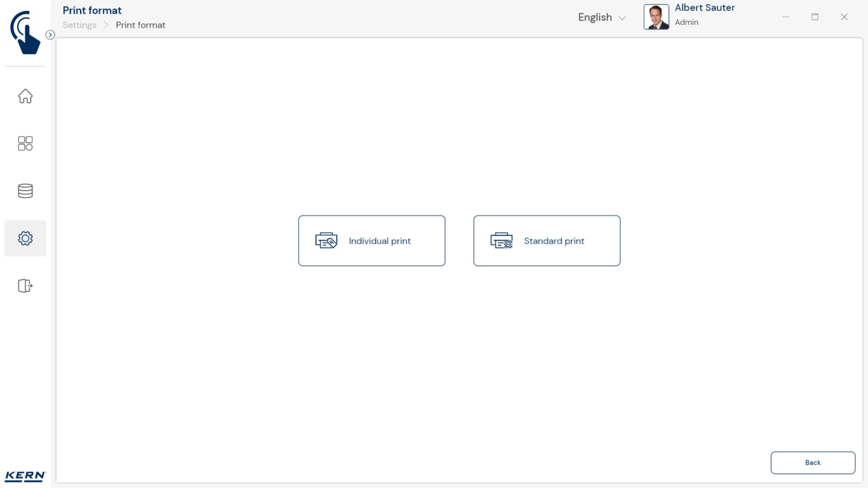
Task: Click the logout door icon
Action: point(25,286)
